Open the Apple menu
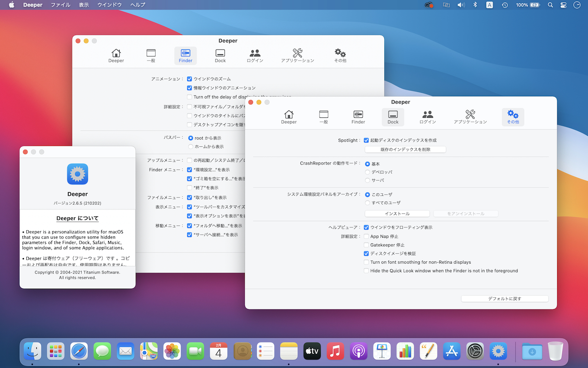The width and height of the screenshot is (588, 368). tap(12, 5)
